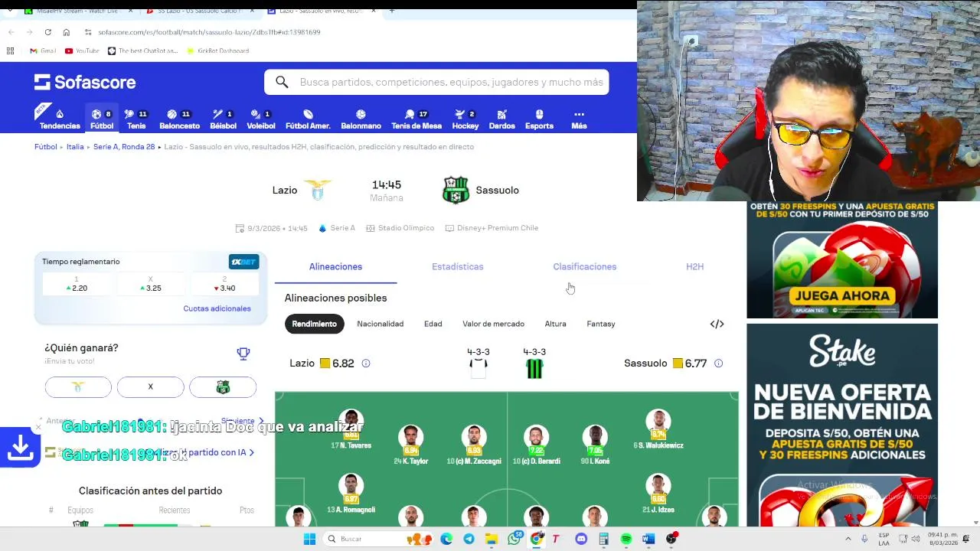Switch to the Alineaciones tab
Image resolution: width=980 pixels, height=551 pixels.
(335, 266)
